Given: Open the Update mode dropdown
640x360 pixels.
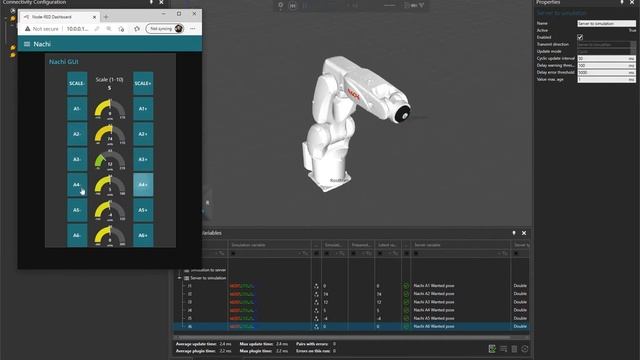Looking at the screenshot, I should pos(606,51).
